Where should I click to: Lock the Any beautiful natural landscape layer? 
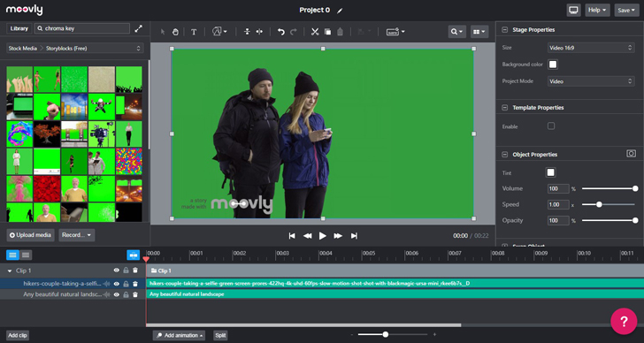click(x=126, y=294)
